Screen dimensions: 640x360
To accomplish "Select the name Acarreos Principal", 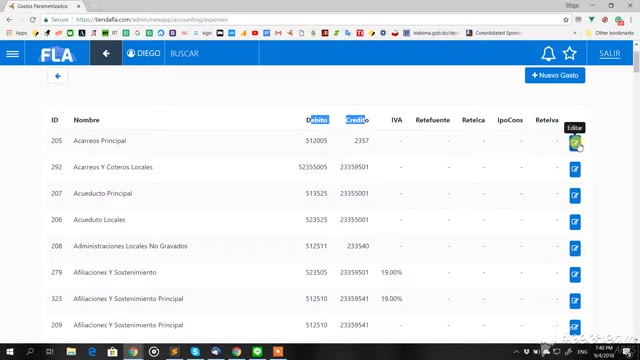I will [x=100, y=141].
